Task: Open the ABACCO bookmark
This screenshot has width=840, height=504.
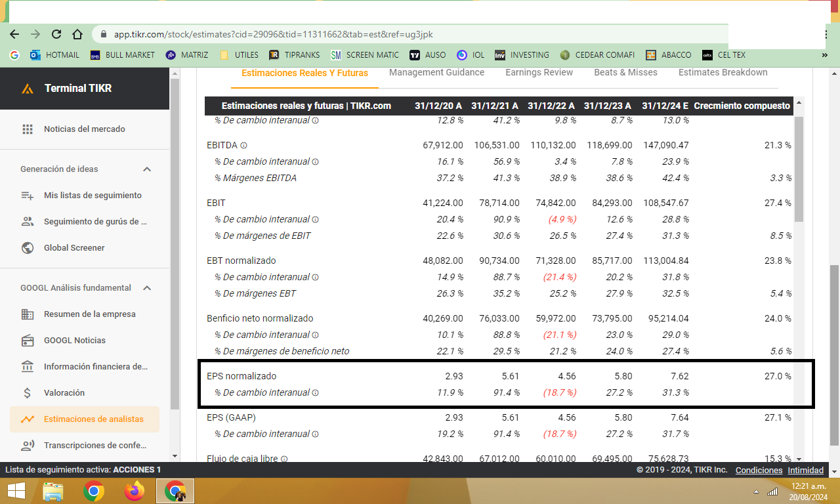Action: tap(668, 55)
